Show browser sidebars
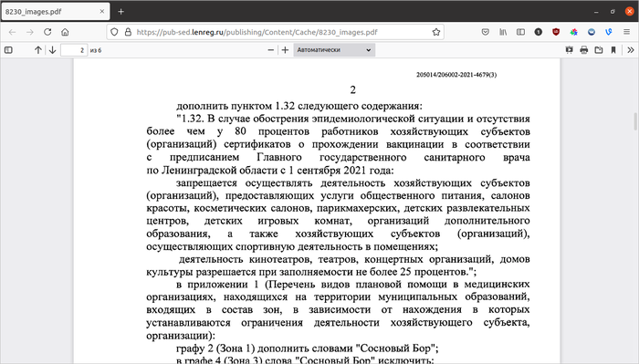The height and width of the screenshot is (364, 639). coord(520,32)
